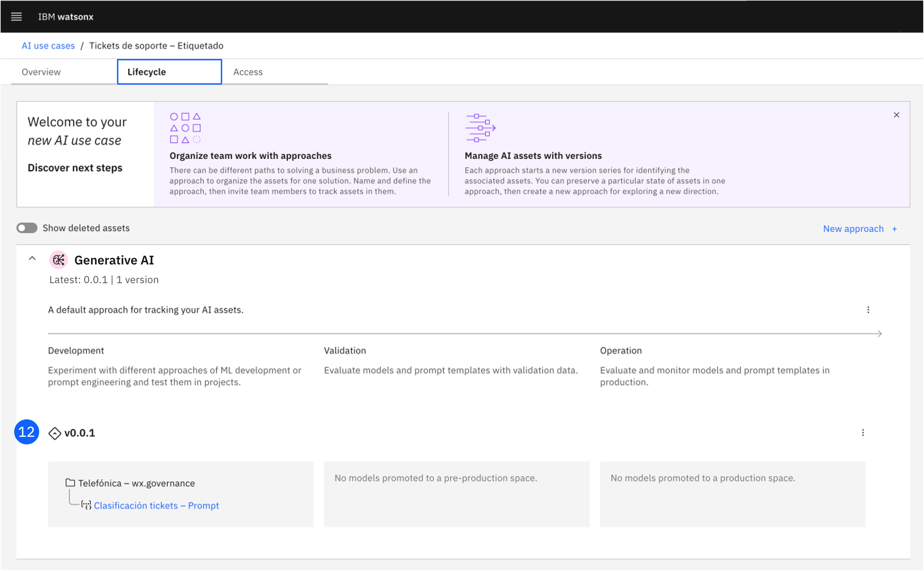Click the Telefónica – wx.governance folder icon
Viewport: 924px width, 571px height.
click(x=70, y=483)
